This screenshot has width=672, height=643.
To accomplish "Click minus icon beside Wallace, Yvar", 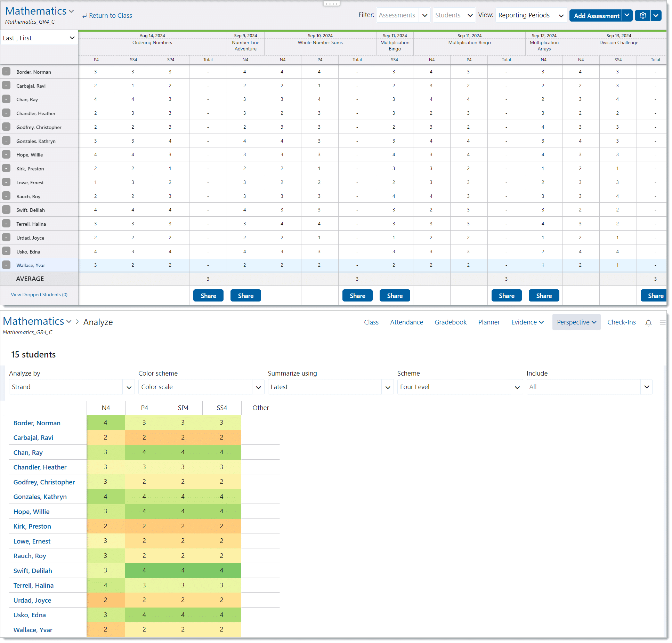I will pyautogui.click(x=6, y=265).
